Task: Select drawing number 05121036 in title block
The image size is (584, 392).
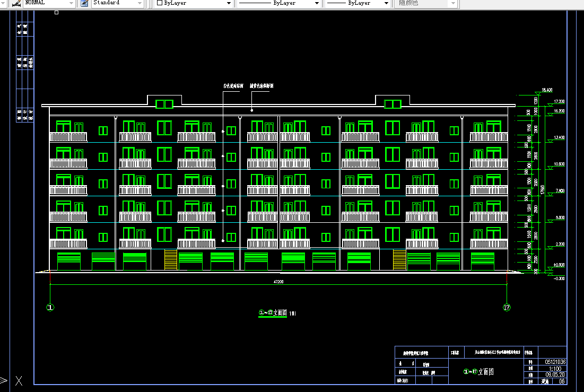Action: click(x=555, y=362)
